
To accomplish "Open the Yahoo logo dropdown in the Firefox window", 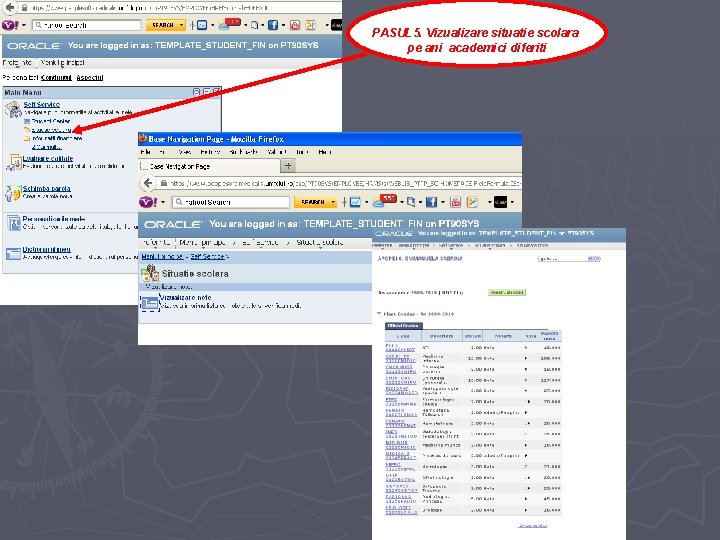I will (x=163, y=202).
